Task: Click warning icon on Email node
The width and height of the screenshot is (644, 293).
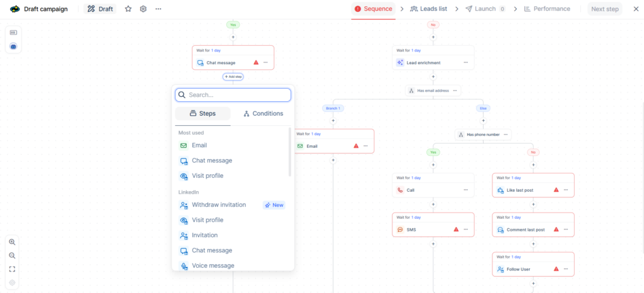Action: pos(356,146)
